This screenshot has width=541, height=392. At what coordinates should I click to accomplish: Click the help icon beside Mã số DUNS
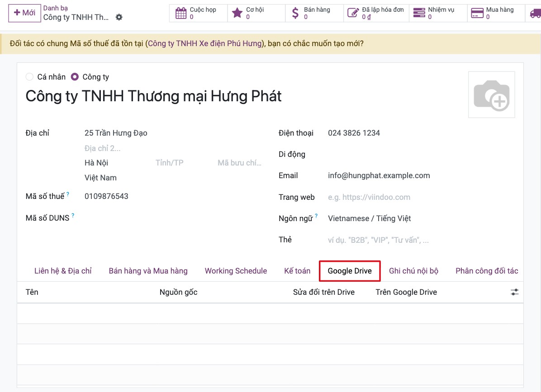[73, 216]
